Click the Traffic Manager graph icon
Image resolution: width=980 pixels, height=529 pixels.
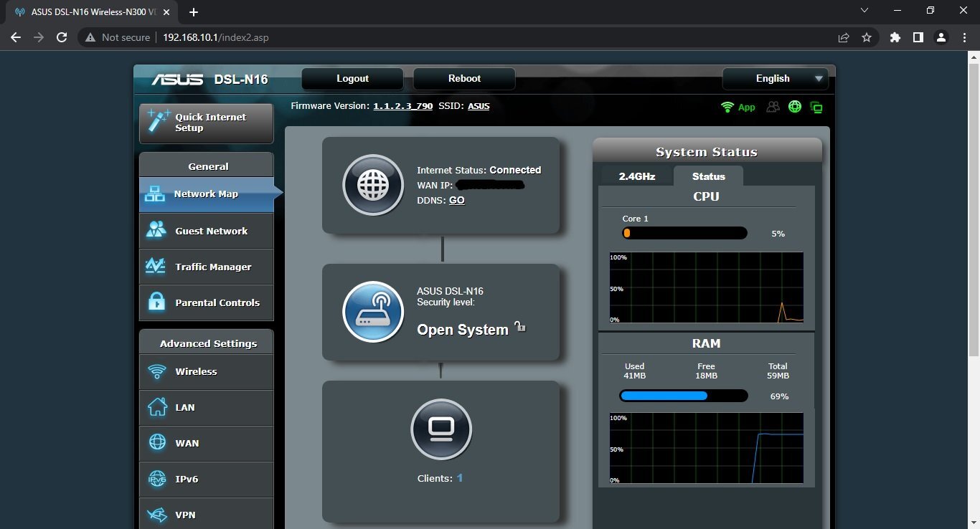[x=156, y=266]
